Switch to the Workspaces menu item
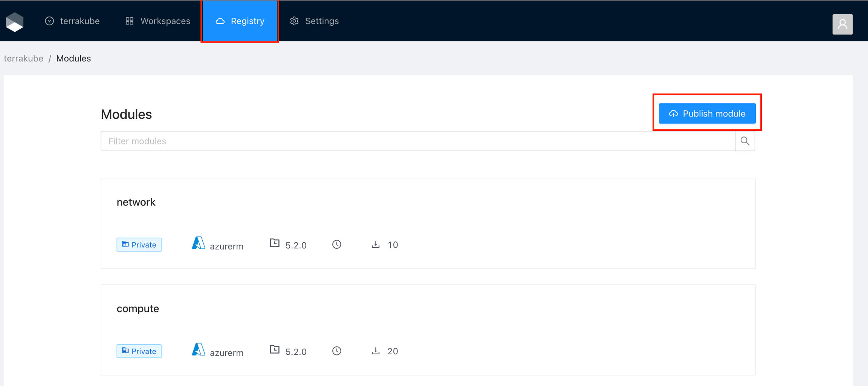The image size is (868, 386). tap(158, 21)
